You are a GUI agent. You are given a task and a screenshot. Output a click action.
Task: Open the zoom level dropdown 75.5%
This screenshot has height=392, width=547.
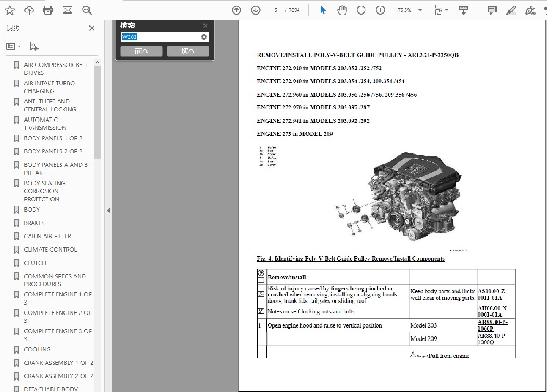pyautogui.click(x=409, y=10)
